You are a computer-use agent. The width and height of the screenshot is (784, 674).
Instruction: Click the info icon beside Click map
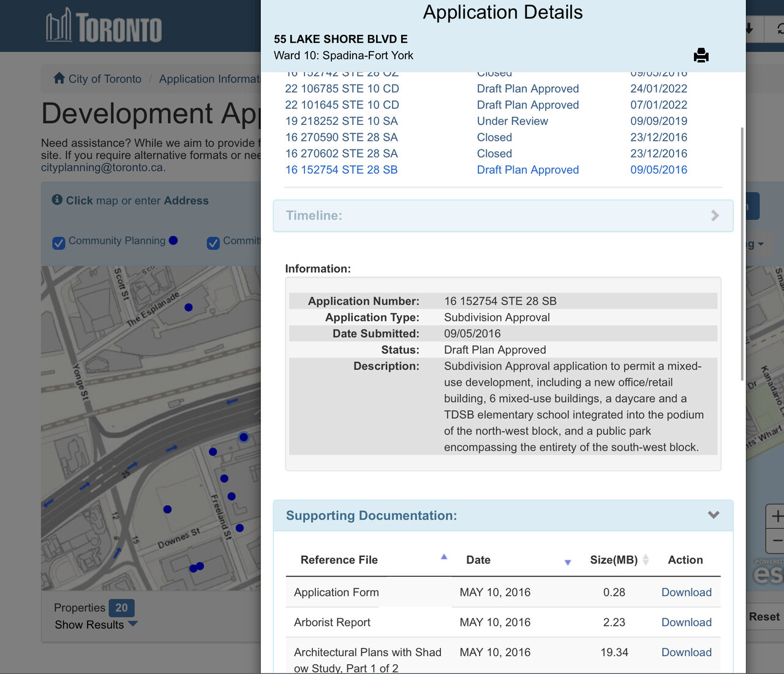pyautogui.click(x=57, y=200)
